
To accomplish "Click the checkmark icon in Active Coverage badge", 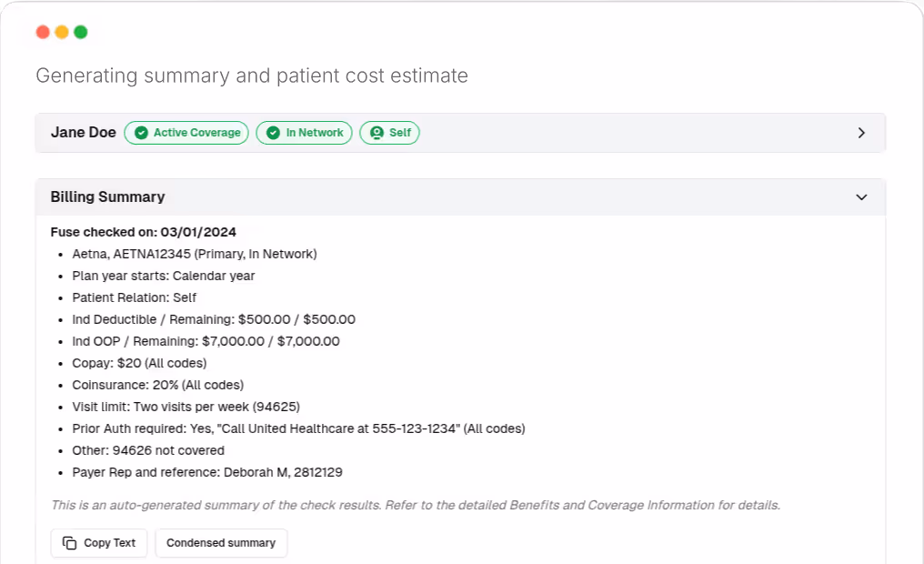I will coord(142,132).
